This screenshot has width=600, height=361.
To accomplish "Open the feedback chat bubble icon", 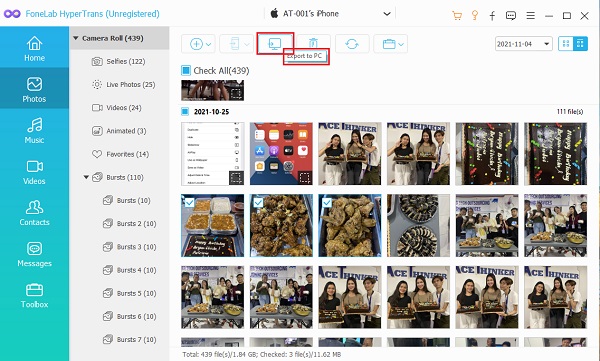I will coord(511,15).
